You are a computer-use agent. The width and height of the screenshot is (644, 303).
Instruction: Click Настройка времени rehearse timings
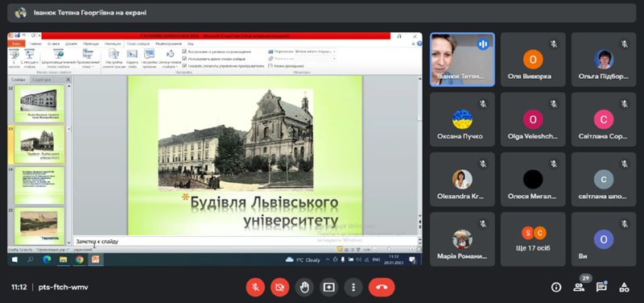coord(149,58)
